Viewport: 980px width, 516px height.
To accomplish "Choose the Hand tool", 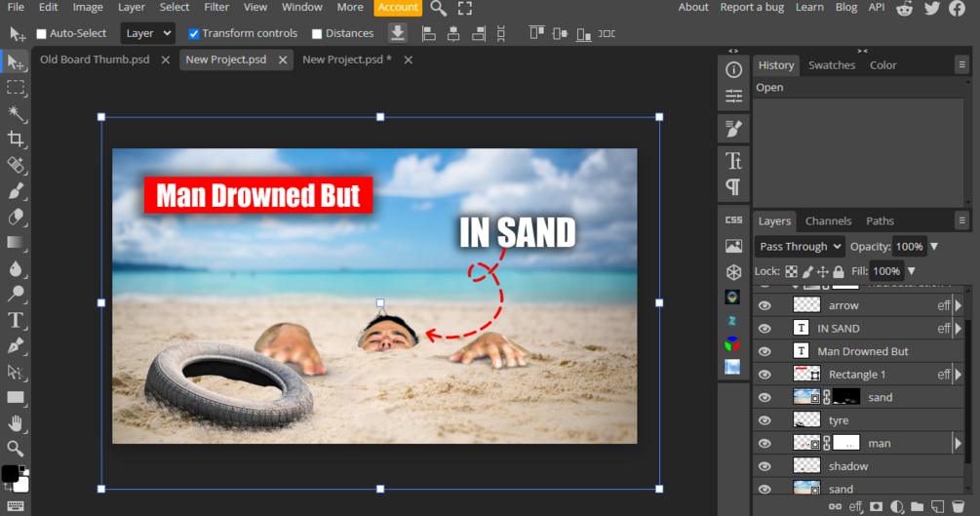I will [x=16, y=423].
